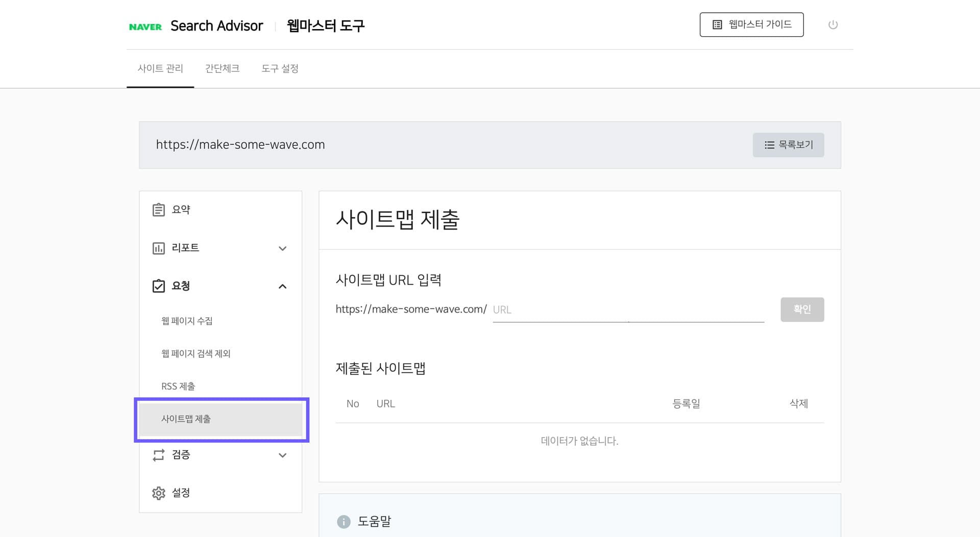Click the NAVER logo in the header
Screen dimensions: 980x537
tap(145, 25)
